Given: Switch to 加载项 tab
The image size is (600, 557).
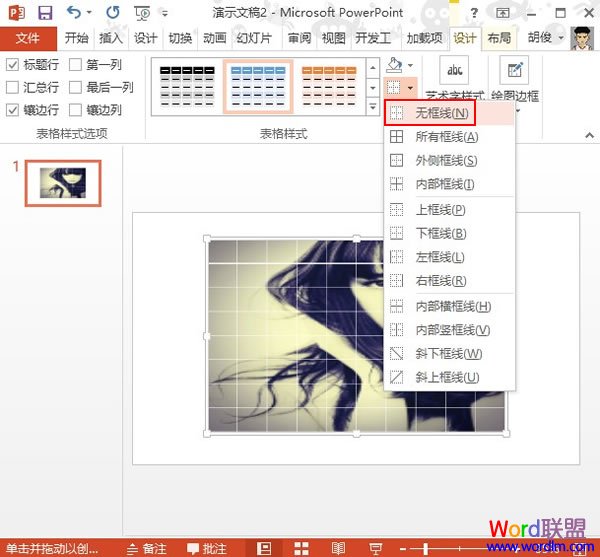Looking at the screenshot, I should 424,38.
